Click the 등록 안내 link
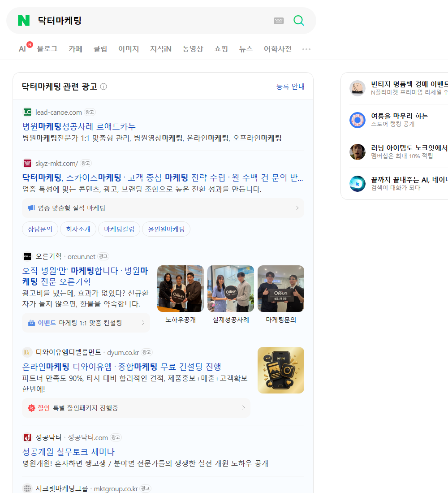Screen dimensions: 448x493 coord(290,86)
